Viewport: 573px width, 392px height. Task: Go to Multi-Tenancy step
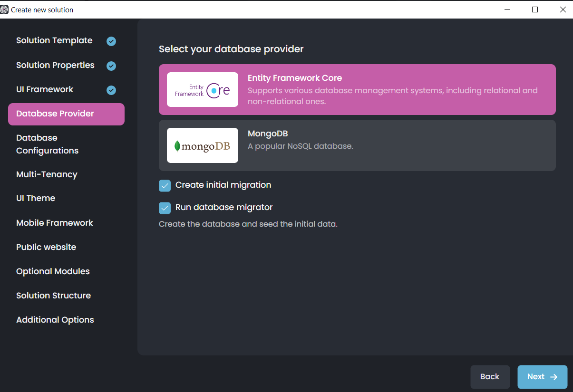point(47,175)
